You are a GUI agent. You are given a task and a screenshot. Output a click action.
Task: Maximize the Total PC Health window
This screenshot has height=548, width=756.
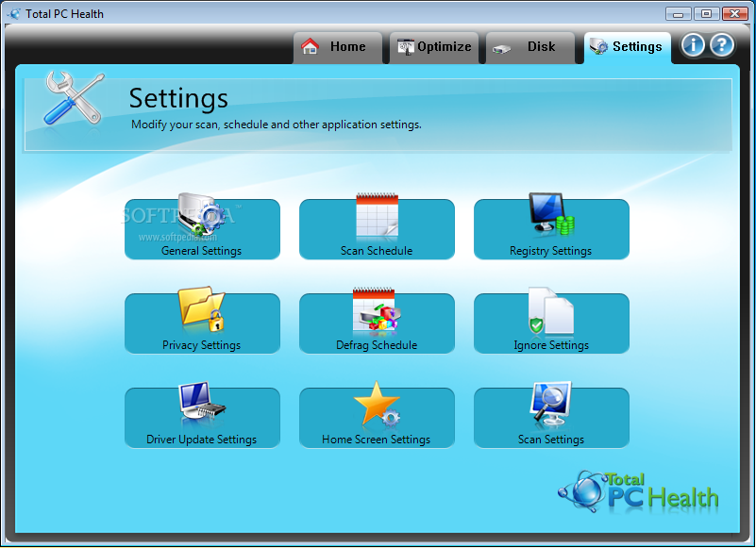[x=706, y=14]
